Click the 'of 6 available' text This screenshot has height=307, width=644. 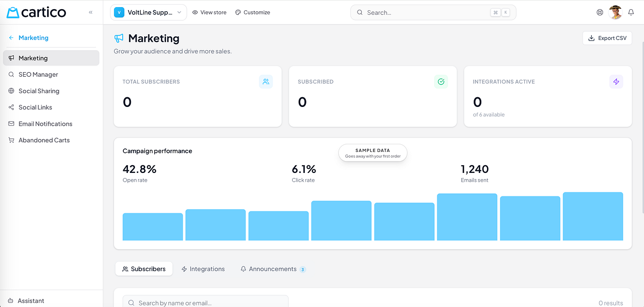[488, 115]
